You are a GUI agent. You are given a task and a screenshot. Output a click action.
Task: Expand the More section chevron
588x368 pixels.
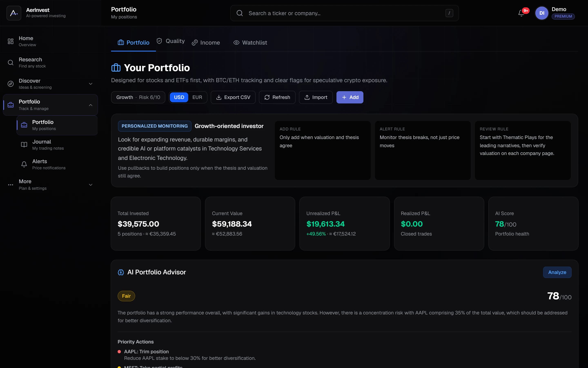coord(91,185)
